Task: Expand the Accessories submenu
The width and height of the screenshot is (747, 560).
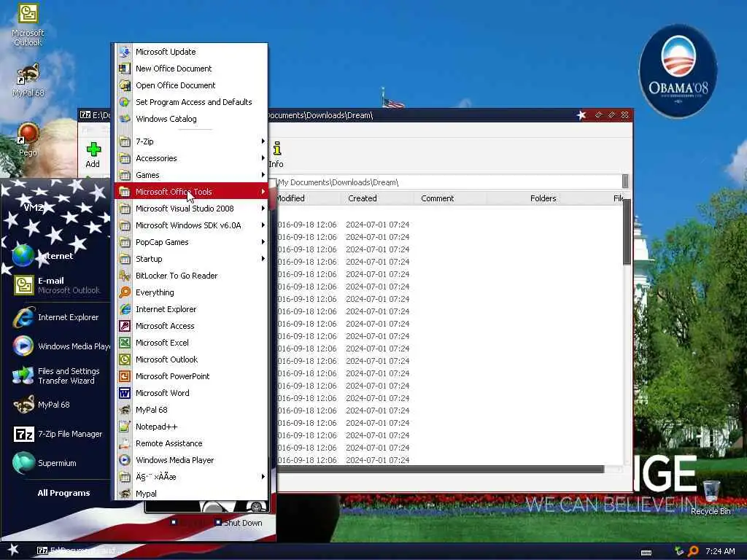Action: 190,158
